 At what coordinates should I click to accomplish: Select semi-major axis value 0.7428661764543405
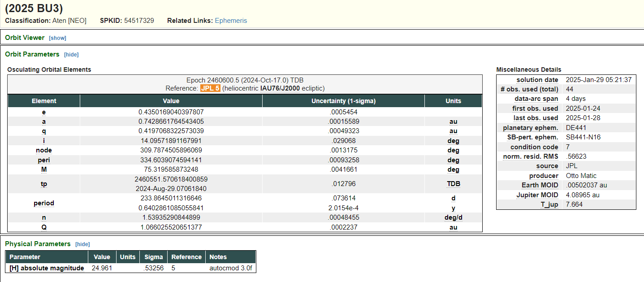point(171,121)
